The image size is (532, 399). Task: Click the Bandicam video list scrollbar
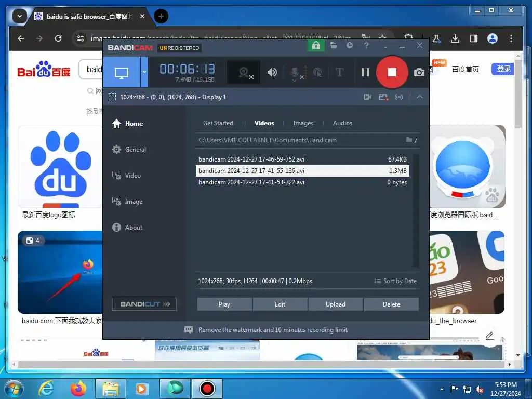(x=415, y=210)
